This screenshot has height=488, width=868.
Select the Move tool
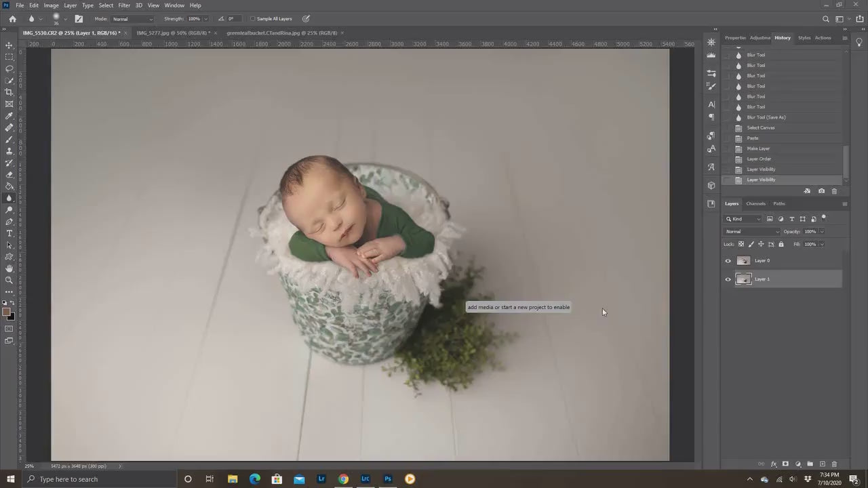[9, 45]
